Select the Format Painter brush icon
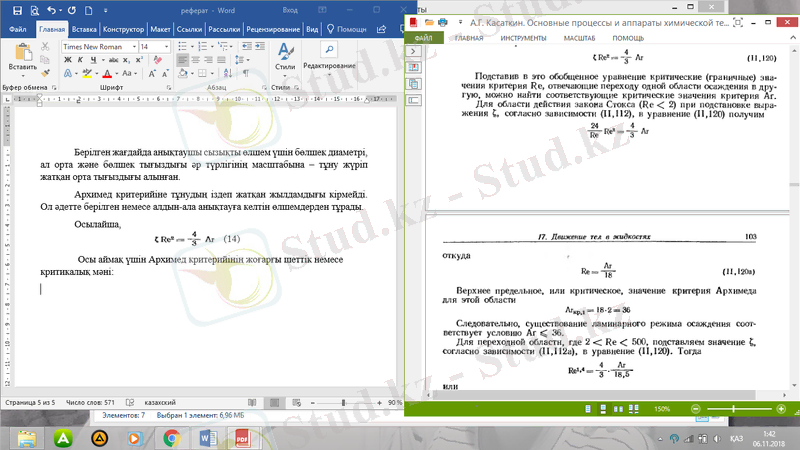800x450 pixels. 45,70
